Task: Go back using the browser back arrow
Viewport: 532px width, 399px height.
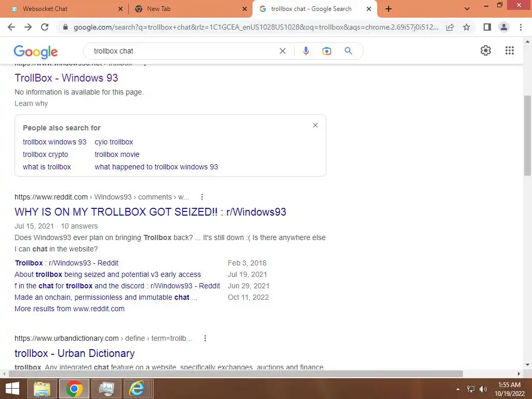Action: click(x=11, y=27)
